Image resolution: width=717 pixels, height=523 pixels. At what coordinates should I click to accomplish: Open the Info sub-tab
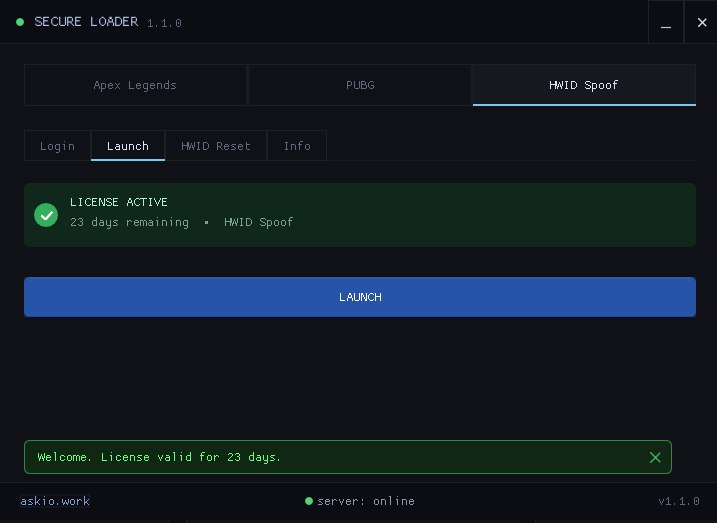[x=297, y=146]
